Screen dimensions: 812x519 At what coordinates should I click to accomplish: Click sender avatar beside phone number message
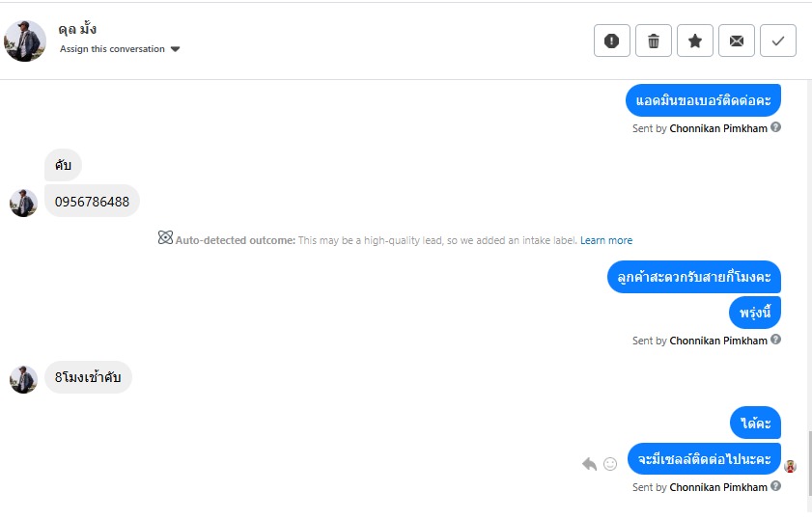coord(23,203)
